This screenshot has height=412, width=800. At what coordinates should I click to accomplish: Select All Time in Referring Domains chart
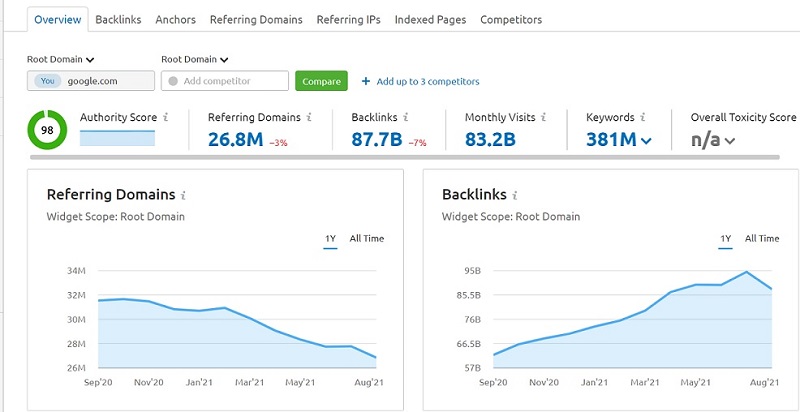367,239
